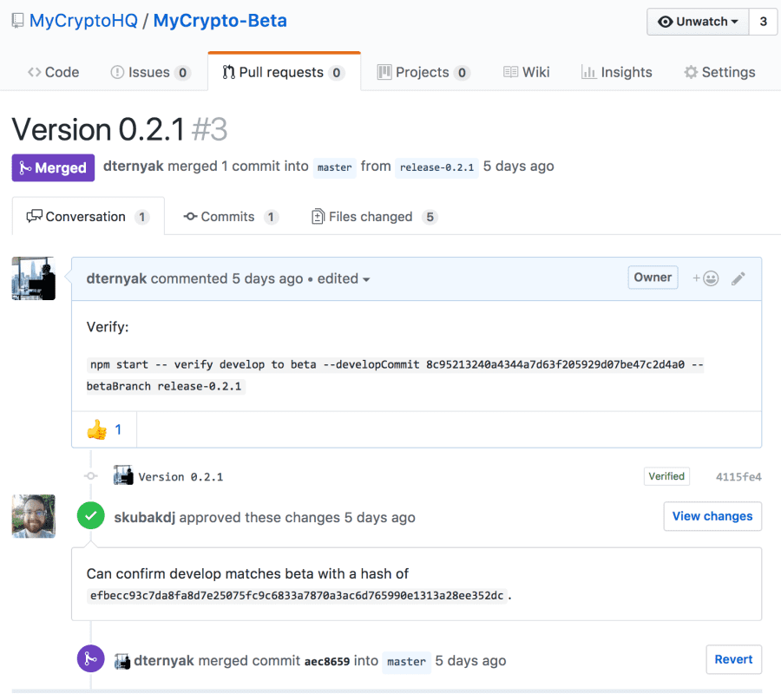The height and width of the screenshot is (700, 781).
Task: Open the Version 0.2.1 commit message
Action: (180, 477)
